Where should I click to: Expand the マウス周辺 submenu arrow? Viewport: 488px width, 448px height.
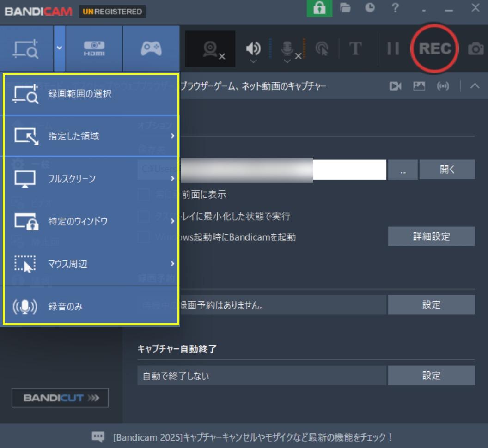(172, 264)
